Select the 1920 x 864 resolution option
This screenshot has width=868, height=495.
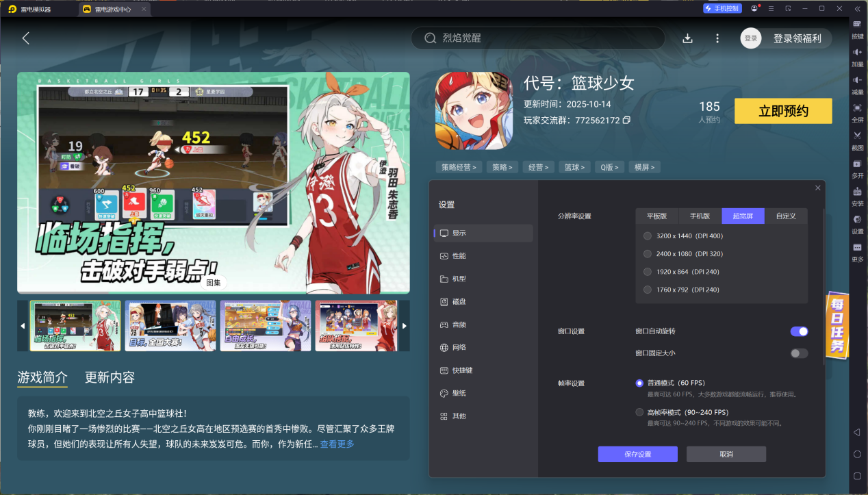(647, 271)
